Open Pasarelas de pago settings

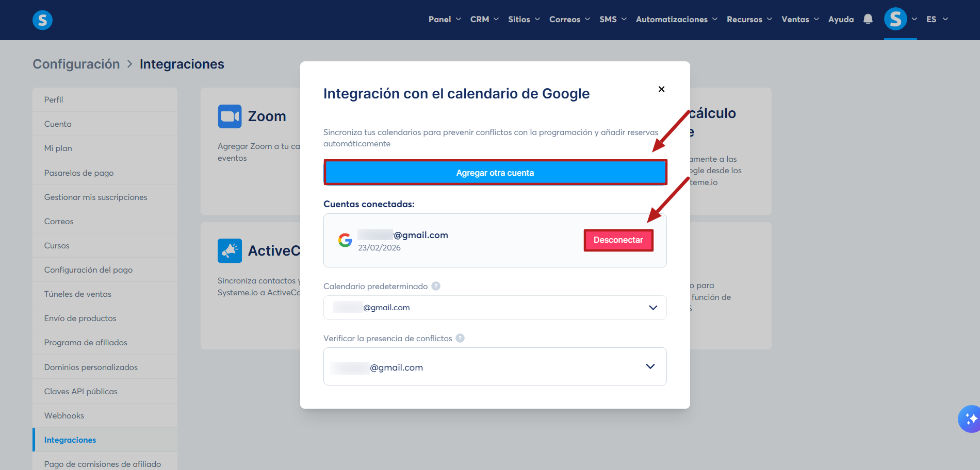tap(105, 173)
